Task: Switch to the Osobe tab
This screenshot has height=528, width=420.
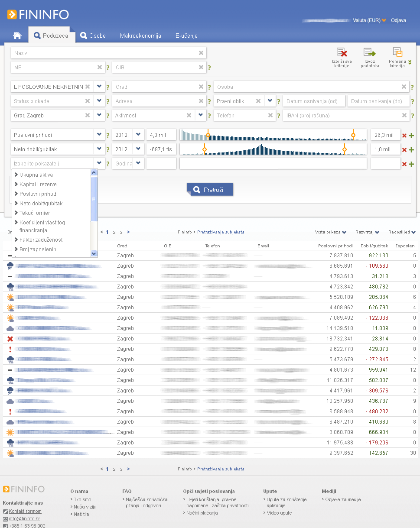Action: click(x=93, y=36)
